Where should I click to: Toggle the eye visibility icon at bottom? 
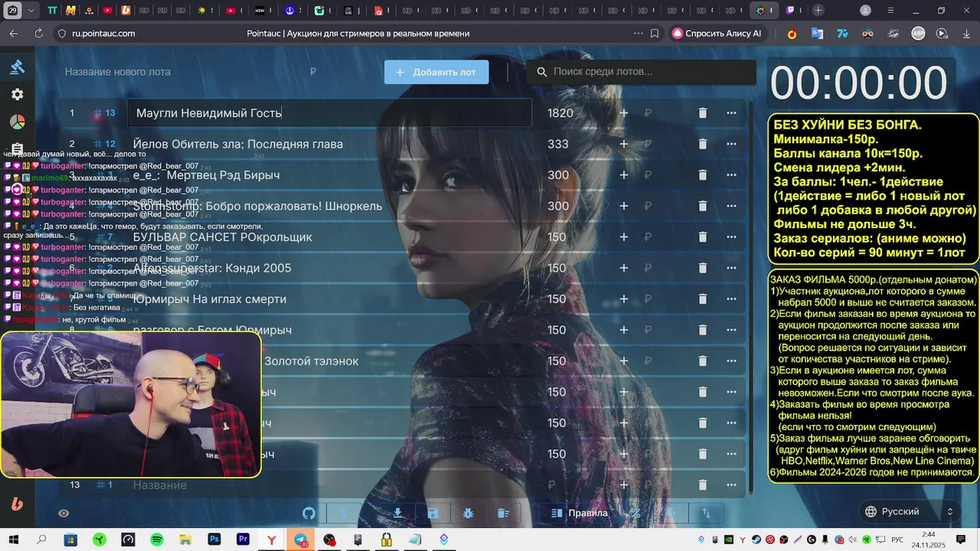pyautogui.click(x=64, y=514)
